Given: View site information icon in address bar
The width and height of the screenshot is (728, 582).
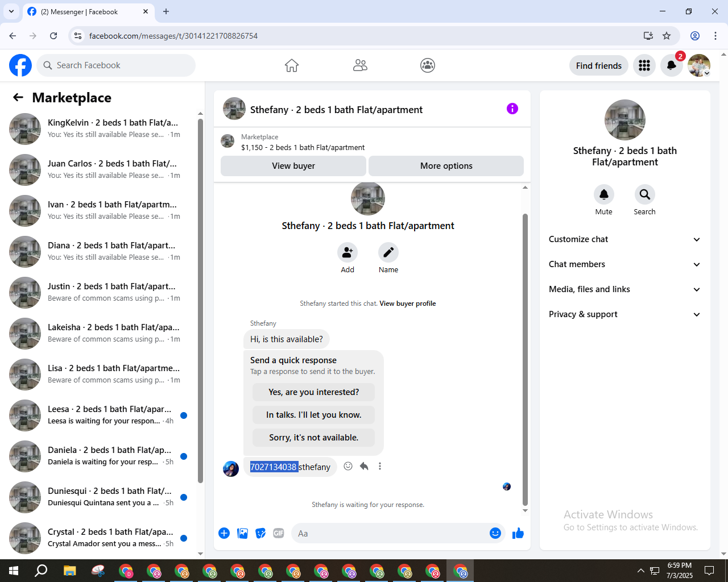Looking at the screenshot, I should (x=78, y=36).
